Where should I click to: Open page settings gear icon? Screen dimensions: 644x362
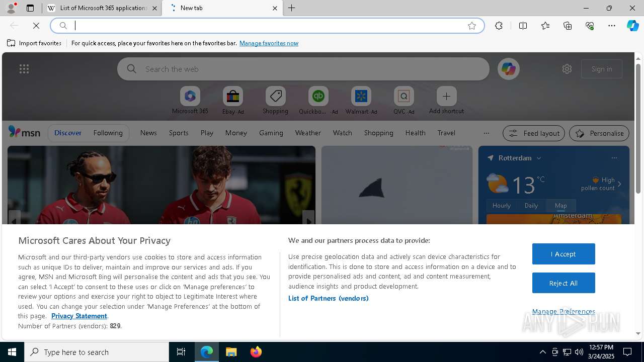pos(567,69)
